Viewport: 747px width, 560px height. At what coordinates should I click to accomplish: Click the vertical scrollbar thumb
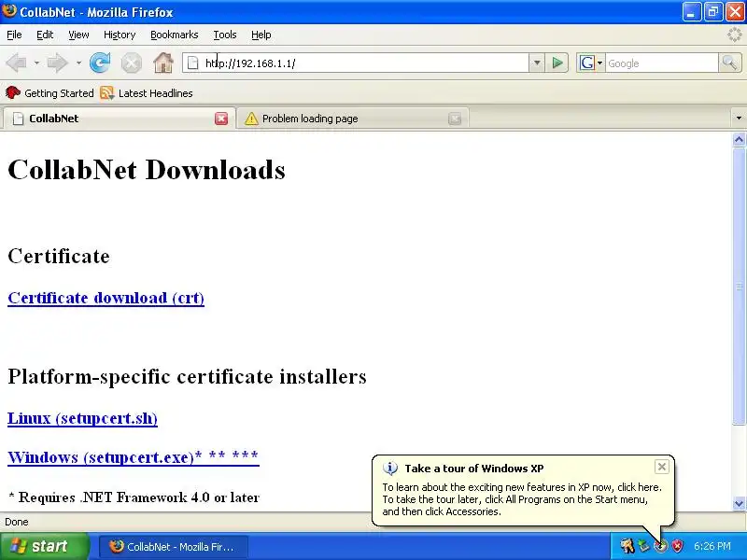(739, 286)
